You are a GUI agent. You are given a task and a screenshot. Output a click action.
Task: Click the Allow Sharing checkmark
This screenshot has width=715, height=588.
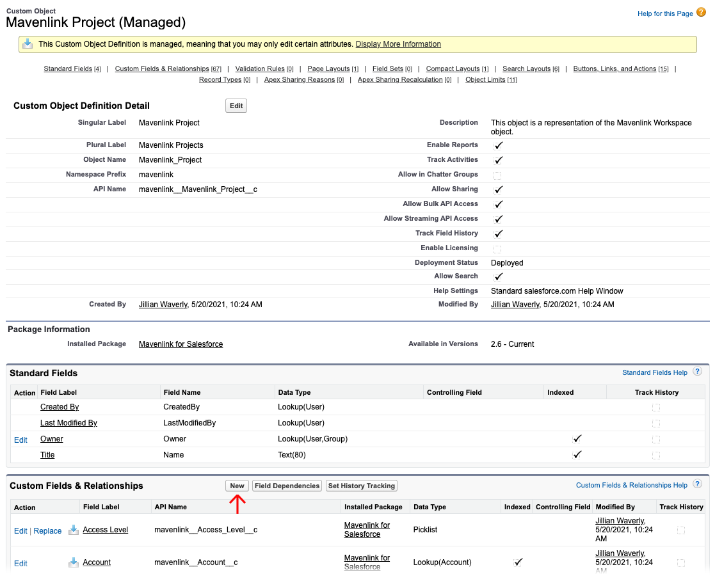coord(499,189)
